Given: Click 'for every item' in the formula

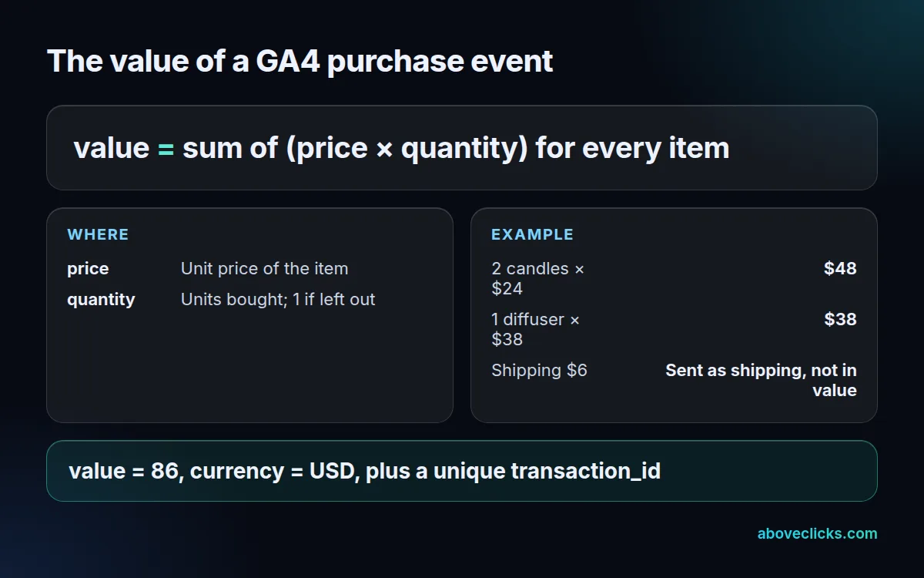Looking at the screenshot, I should point(632,148).
